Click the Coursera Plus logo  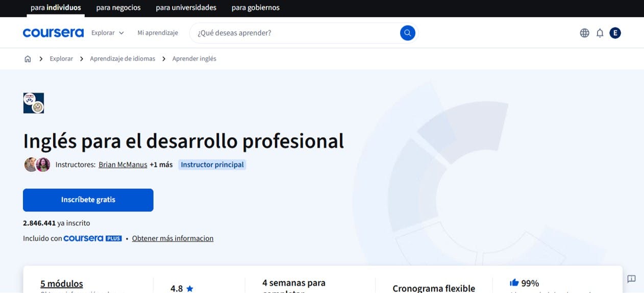pyautogui.click(x=92, y=238)
